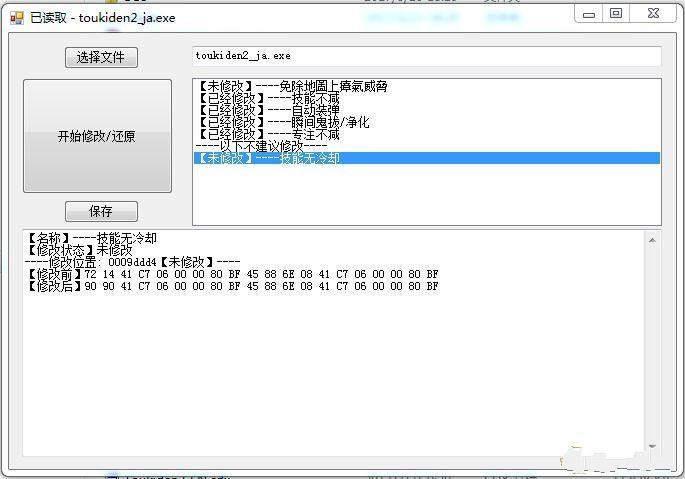This screenshot has height=479, width=685.
Task: Click the 修改位置 0009ddd4 line
Action: click(x=133, y=262)
